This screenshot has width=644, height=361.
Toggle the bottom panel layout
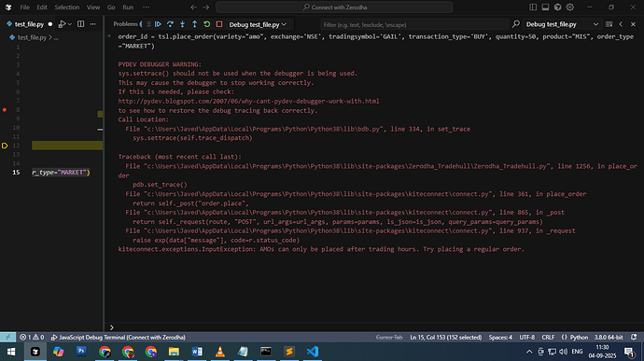545,7
